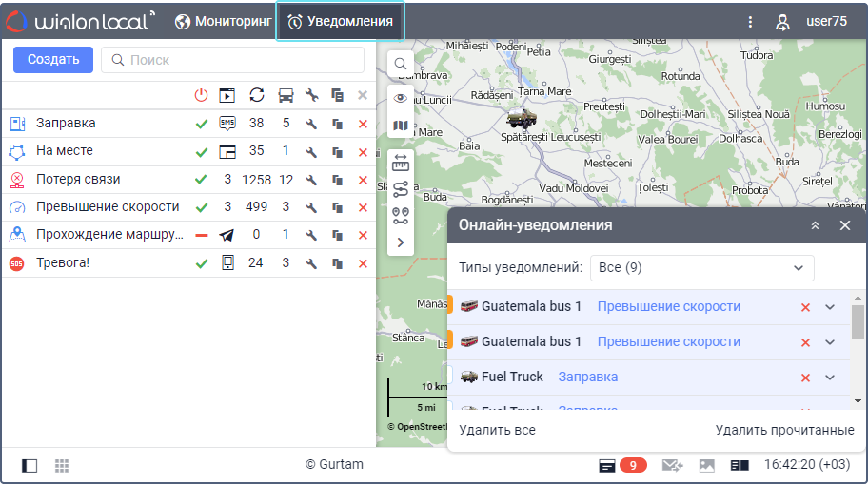
Task: Open map search magnifier tool
Action: click(401, 64)
